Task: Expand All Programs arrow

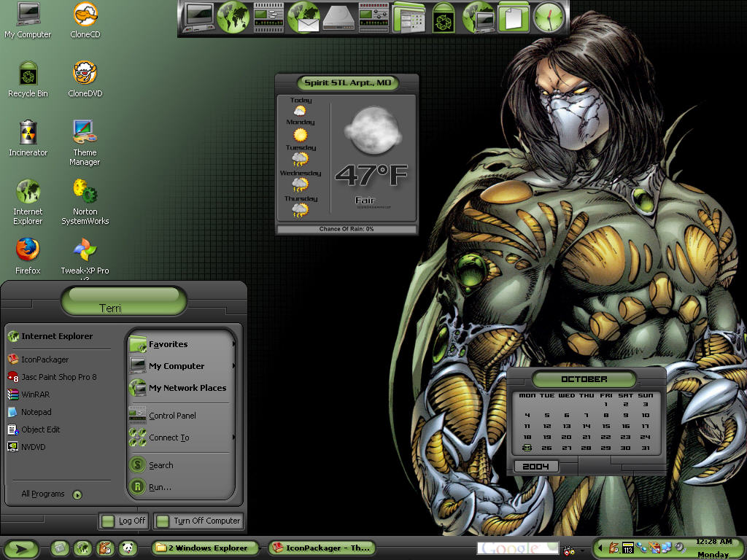Action: pos(77,495)
